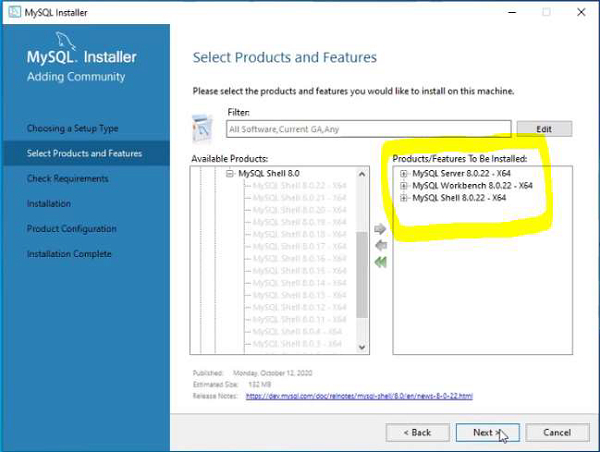Select MySQL Shell 8.0 tree item
Screen dimensions: 600x452
269,173
